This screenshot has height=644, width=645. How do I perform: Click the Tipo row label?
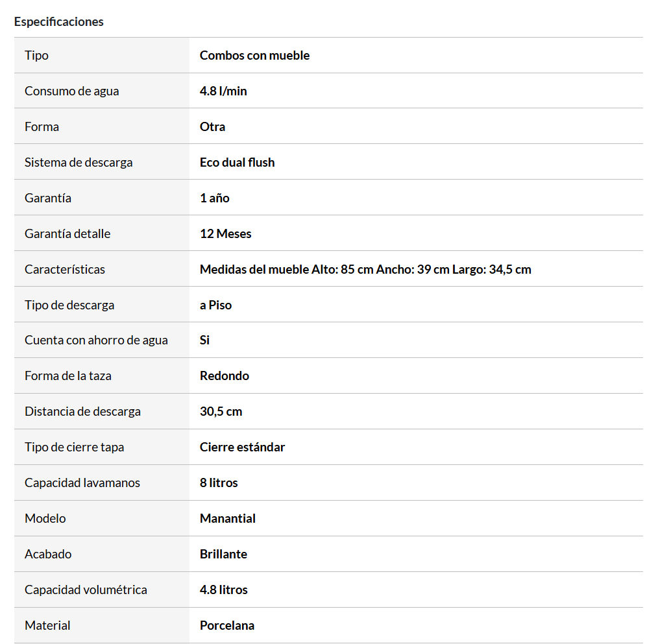coord(36,55)
